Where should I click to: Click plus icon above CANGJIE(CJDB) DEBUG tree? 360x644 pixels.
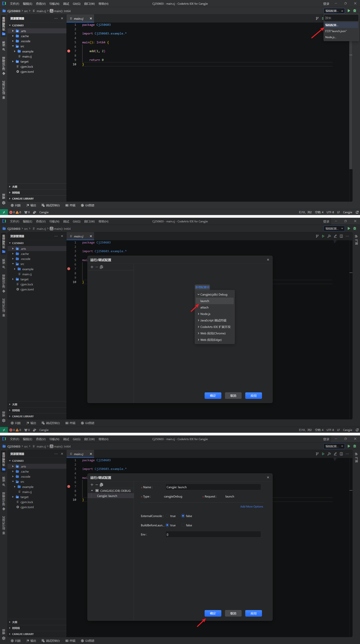92,485
